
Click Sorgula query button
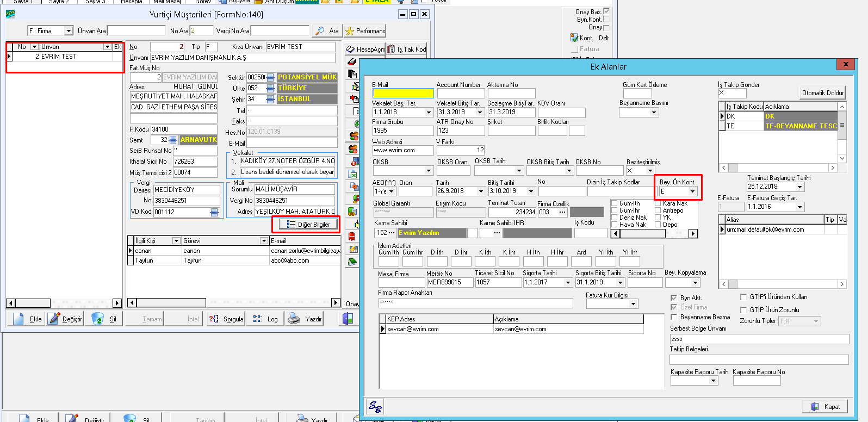[x=226, y=319]
